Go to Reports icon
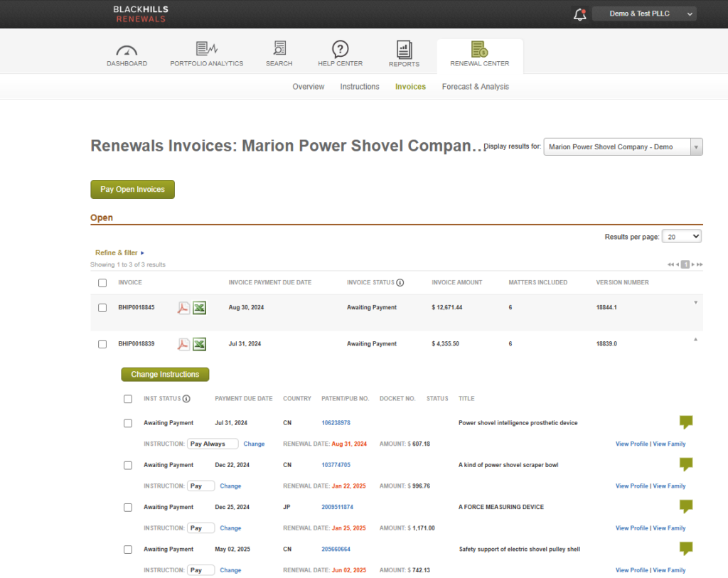728x578 pixels. tap(404, 50)
